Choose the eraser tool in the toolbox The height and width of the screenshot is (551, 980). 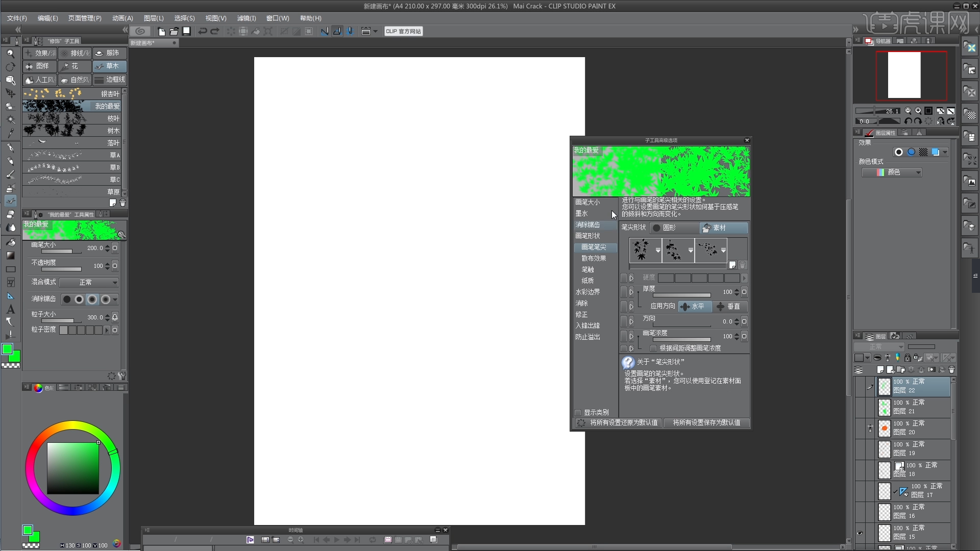tap(10, 214)
